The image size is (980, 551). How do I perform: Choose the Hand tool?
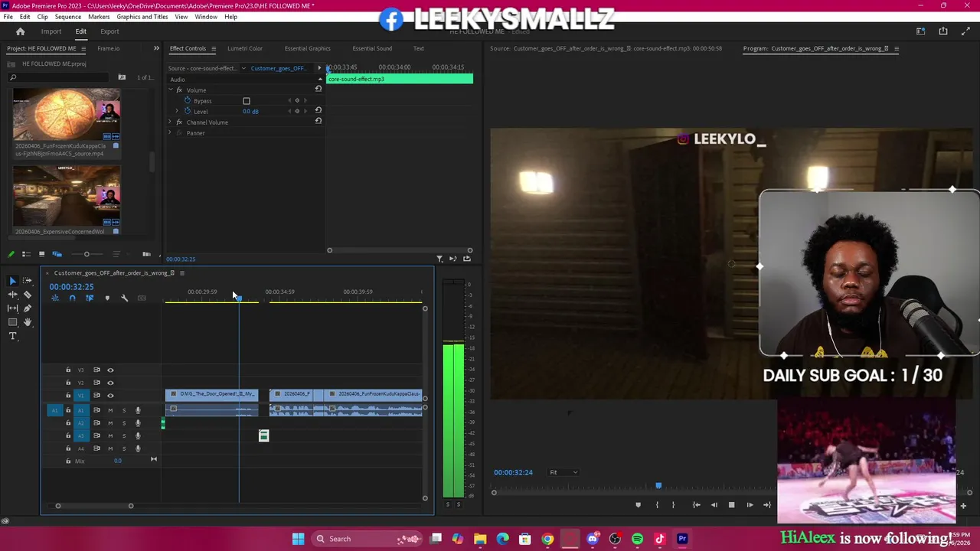28,322
